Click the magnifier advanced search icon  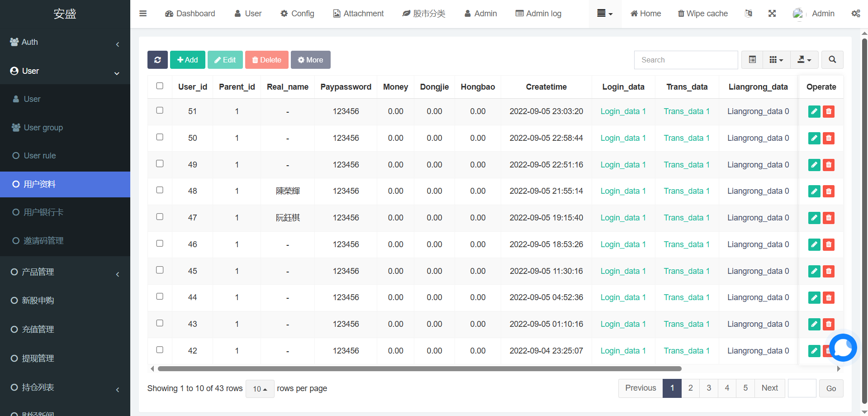832,60
